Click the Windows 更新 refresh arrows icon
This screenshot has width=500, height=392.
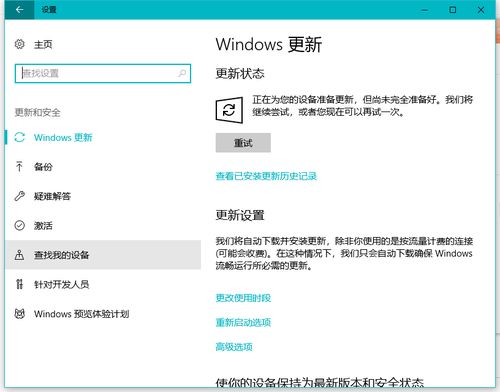coord(20,137)
